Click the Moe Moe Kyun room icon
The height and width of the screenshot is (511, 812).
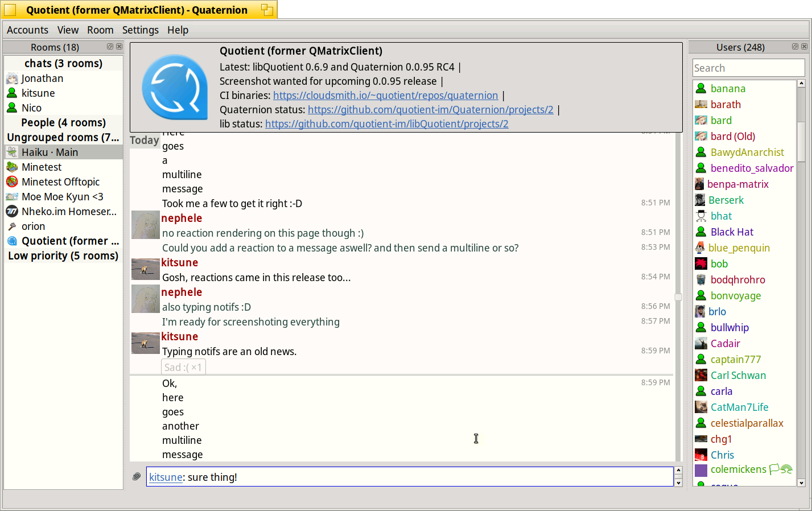tap(12, 197)
